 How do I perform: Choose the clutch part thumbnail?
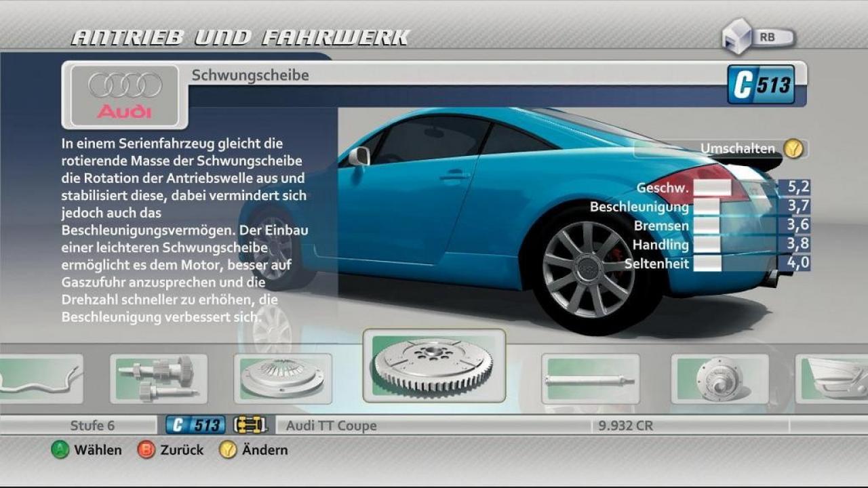[283, 378]
